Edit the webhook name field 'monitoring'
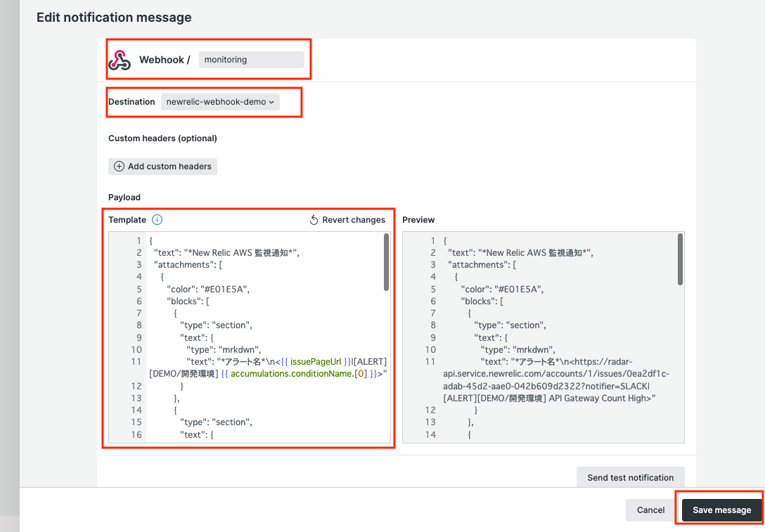Image resolution: width=765 pixels, height=532 pixels. [x=251, y=60]
